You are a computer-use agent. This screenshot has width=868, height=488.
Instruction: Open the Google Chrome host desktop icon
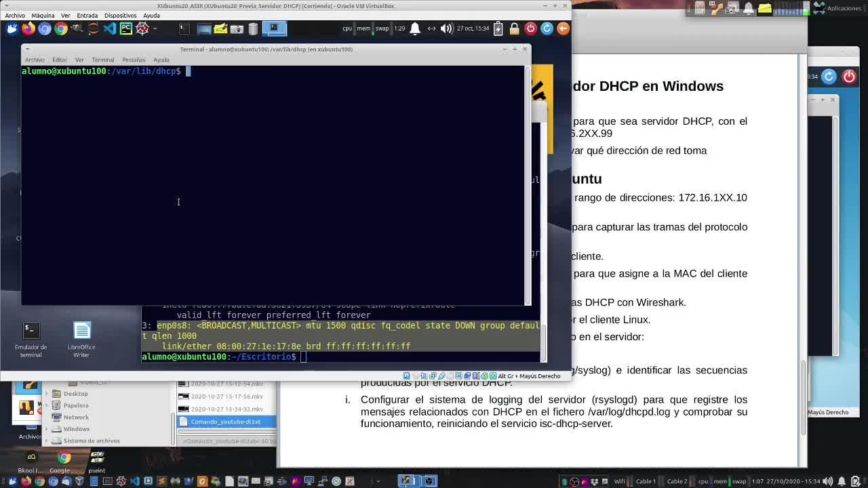(x=64, y=462)
